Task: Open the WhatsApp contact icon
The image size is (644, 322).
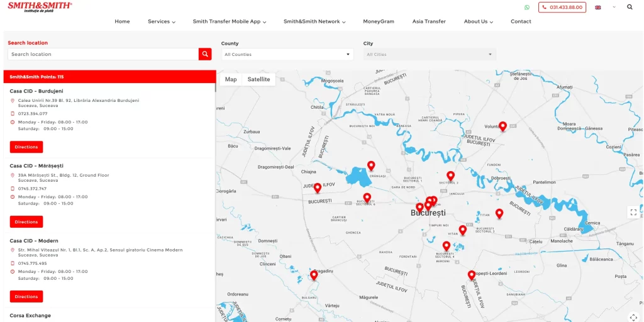Action: click(x=527, y=7)
